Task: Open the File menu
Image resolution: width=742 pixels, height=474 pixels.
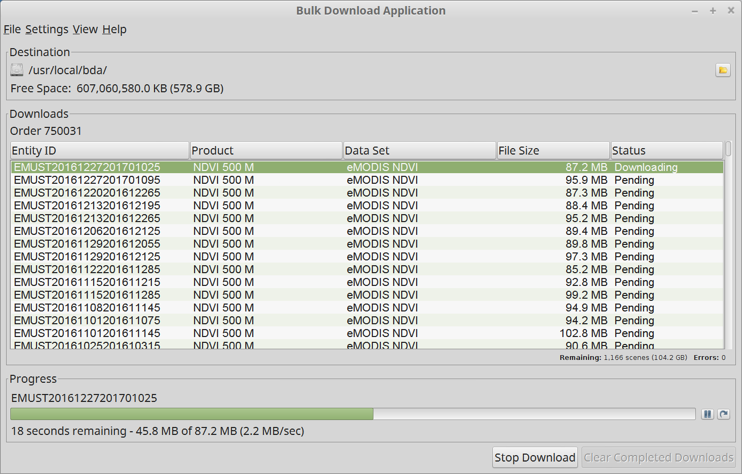Action: click(12, 30)
